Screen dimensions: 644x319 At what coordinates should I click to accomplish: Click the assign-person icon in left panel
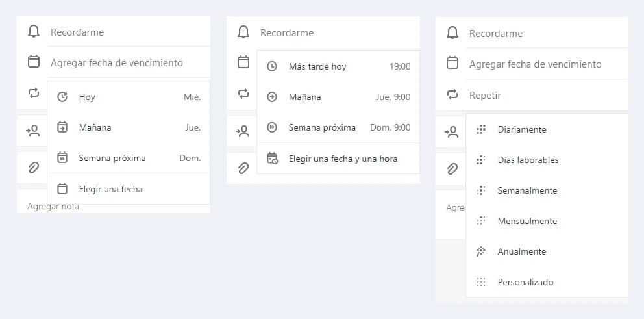point(33,131)
